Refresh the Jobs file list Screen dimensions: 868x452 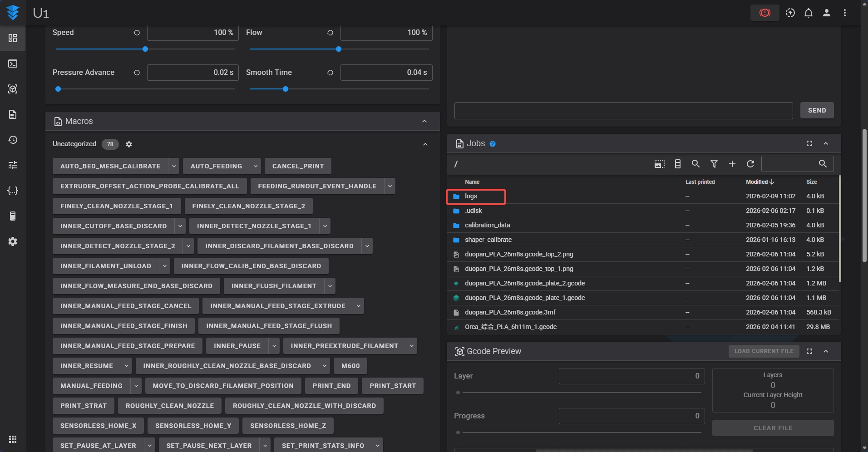click(x=750, y=164)
